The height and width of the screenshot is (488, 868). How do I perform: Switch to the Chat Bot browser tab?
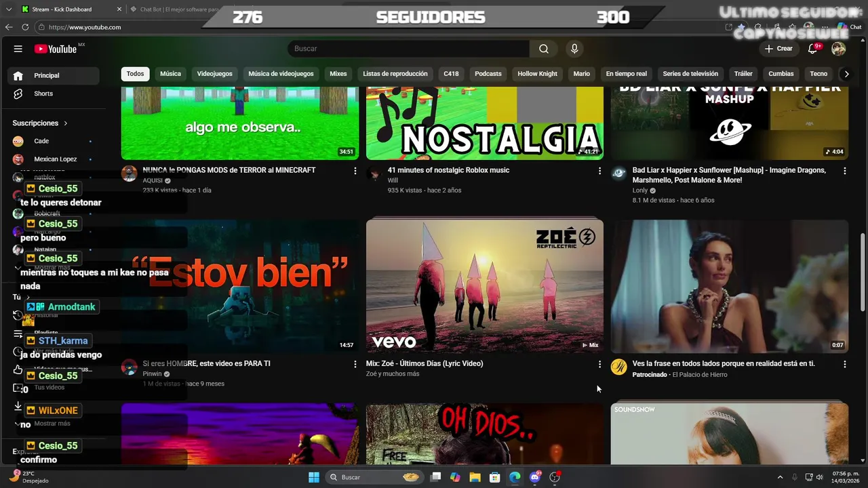[180, 9]
